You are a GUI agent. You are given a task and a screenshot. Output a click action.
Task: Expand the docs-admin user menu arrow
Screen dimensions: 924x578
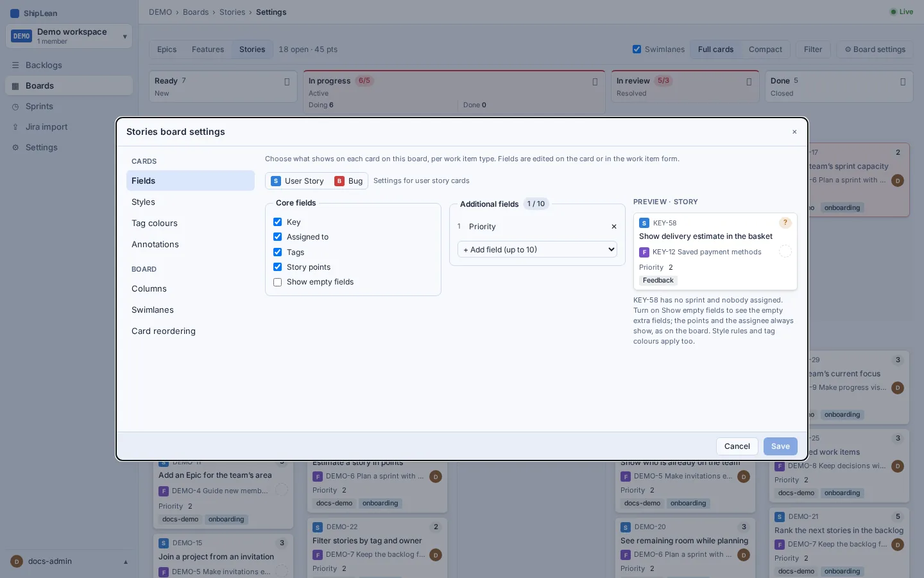click(x=126, y=562)
